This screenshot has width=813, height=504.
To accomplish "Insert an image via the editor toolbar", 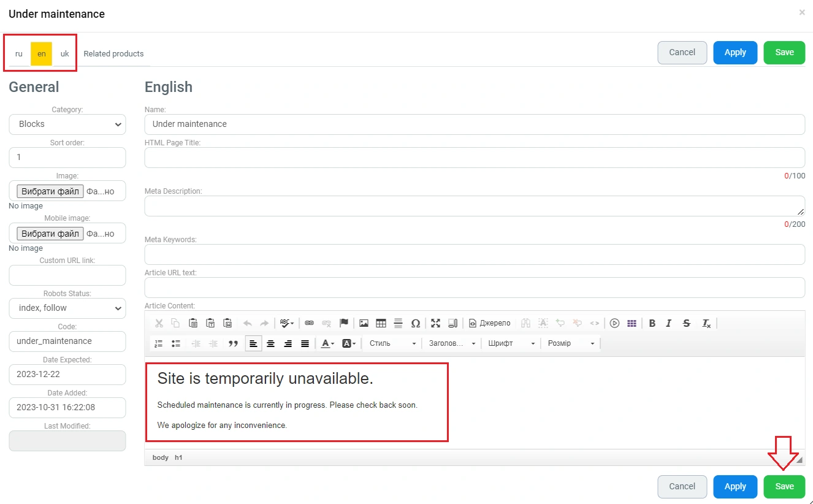I will [x=364, y=323].
